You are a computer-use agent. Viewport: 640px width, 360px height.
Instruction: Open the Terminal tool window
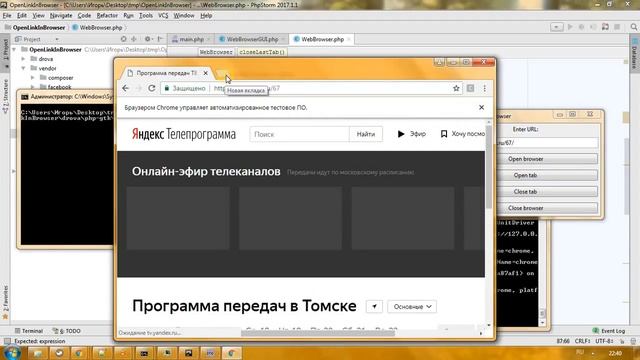click(29, 331)
